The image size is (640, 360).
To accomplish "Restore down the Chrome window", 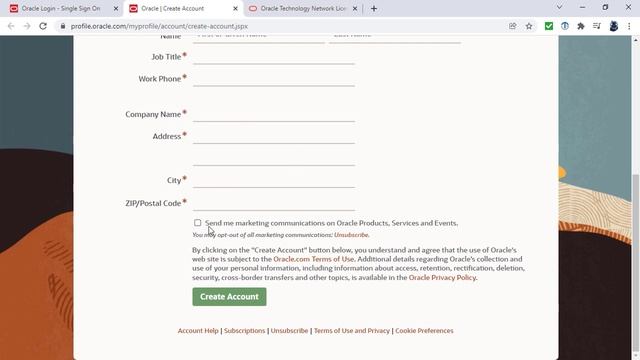I will tap(605, 7).
